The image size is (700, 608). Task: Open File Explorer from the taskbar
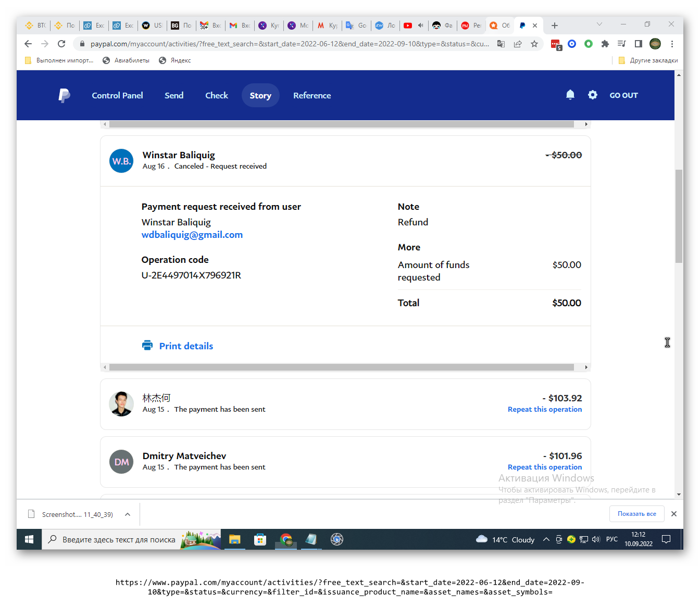point(235,539)
